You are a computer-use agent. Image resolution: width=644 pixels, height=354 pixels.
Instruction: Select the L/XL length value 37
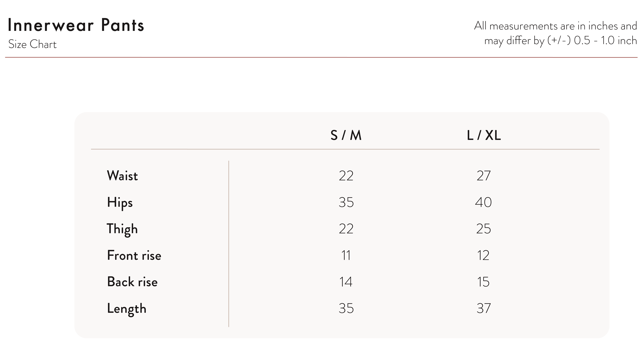(484, 308)
